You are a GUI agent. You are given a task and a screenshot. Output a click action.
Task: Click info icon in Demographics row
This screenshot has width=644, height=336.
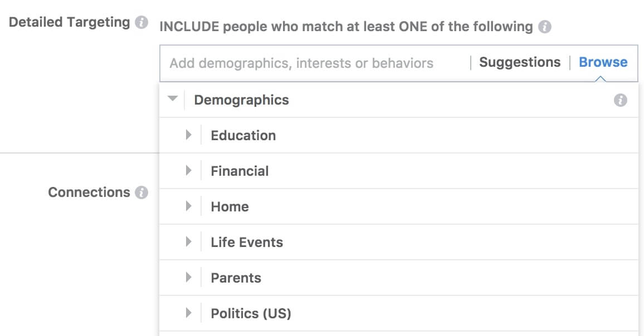[620, 100]
